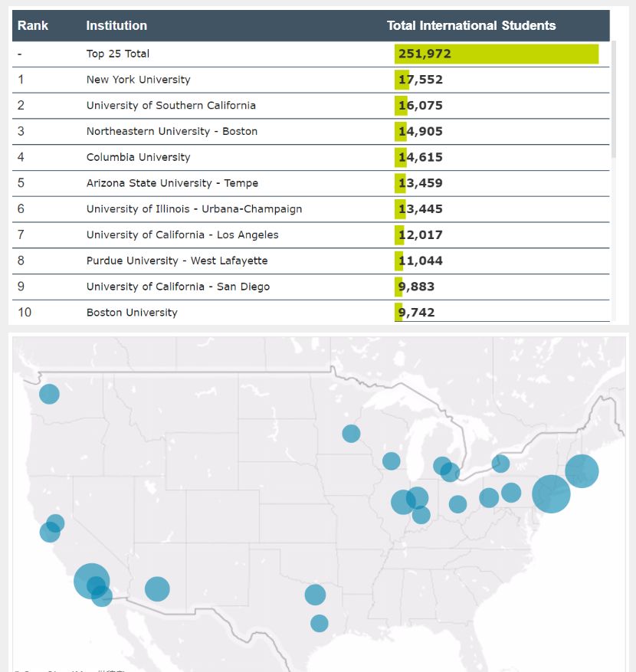Select Boston University in the table
The width and height of the screenshot is (636, 672).
132,313
